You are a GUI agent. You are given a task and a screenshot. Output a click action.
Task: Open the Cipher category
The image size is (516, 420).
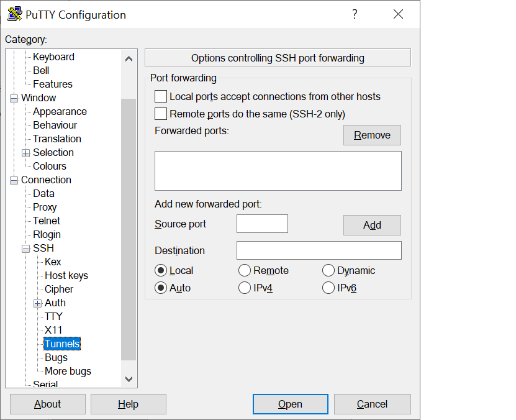pos(59,289)
